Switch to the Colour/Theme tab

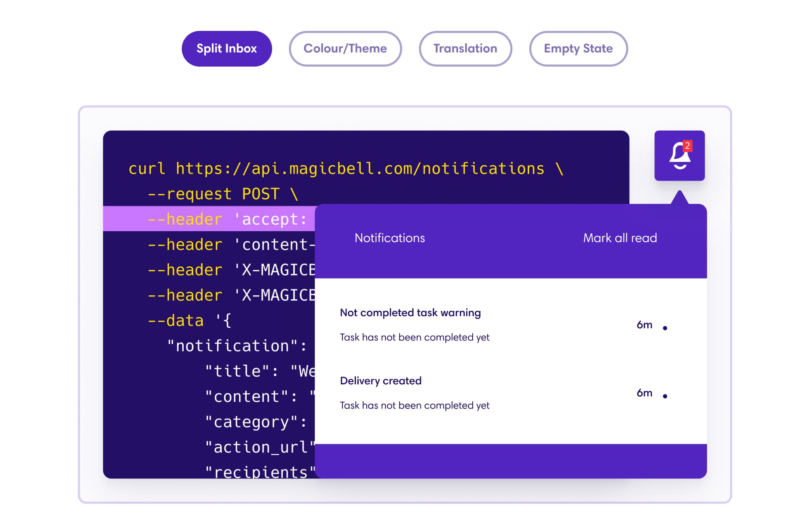(345, 49)
